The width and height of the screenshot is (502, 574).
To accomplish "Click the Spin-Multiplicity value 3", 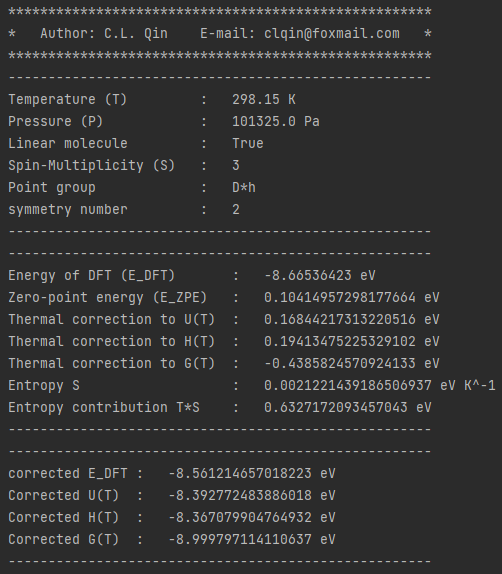I will pyautogui.click(x=236, y=165).
